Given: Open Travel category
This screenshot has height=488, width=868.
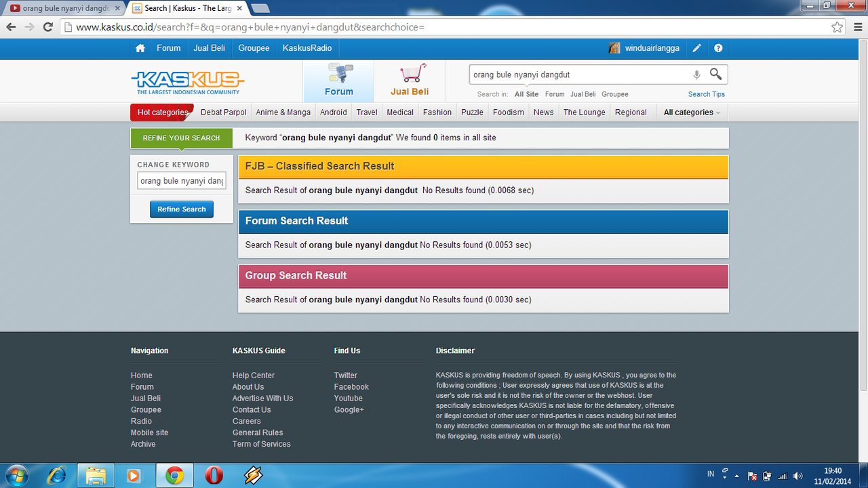Looking at the screenshot, I should coord(367,113).
